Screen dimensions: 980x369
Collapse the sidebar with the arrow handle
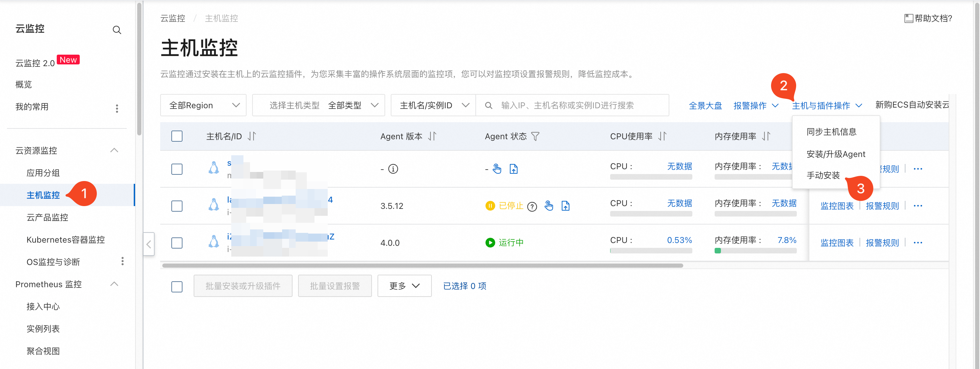(149, 244)
